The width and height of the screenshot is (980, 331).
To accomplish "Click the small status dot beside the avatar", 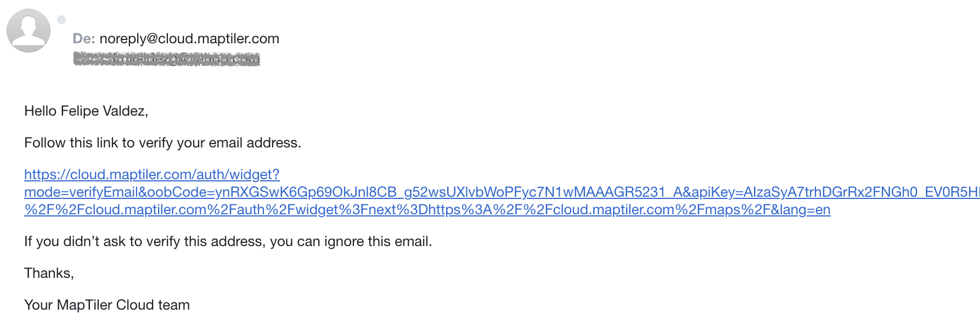I will [x=61, y=20].
